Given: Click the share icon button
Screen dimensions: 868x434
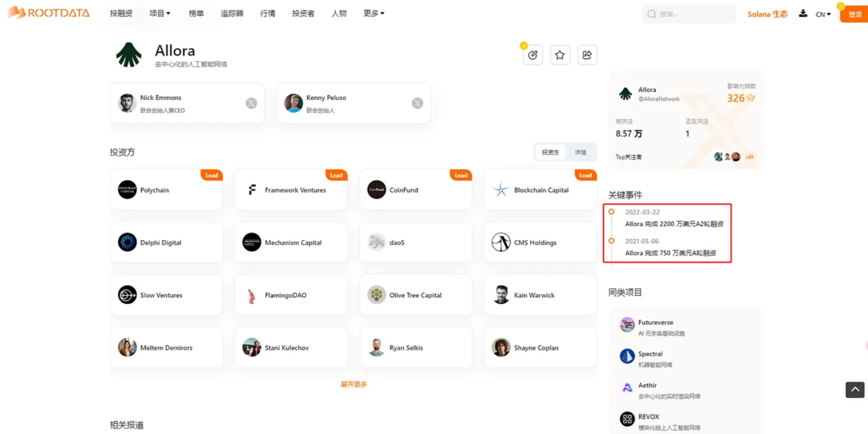Looking at the screenshot, I should pyautogui.click(x=587, y=55).
